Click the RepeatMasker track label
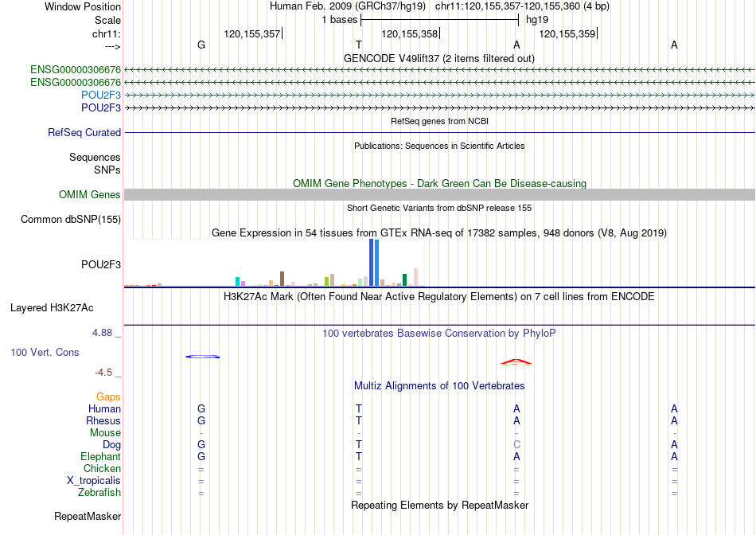Image resolution: width=756 pixels, height=535 pixels. [x=88, y=517]
